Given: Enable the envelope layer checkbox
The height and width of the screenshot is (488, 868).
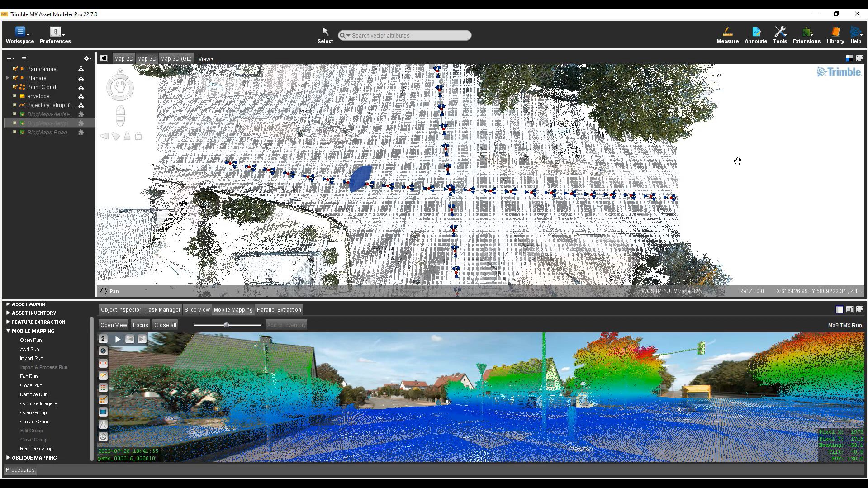Looking at the screenshot, I should pyautogui.click(x=15, y=96).
